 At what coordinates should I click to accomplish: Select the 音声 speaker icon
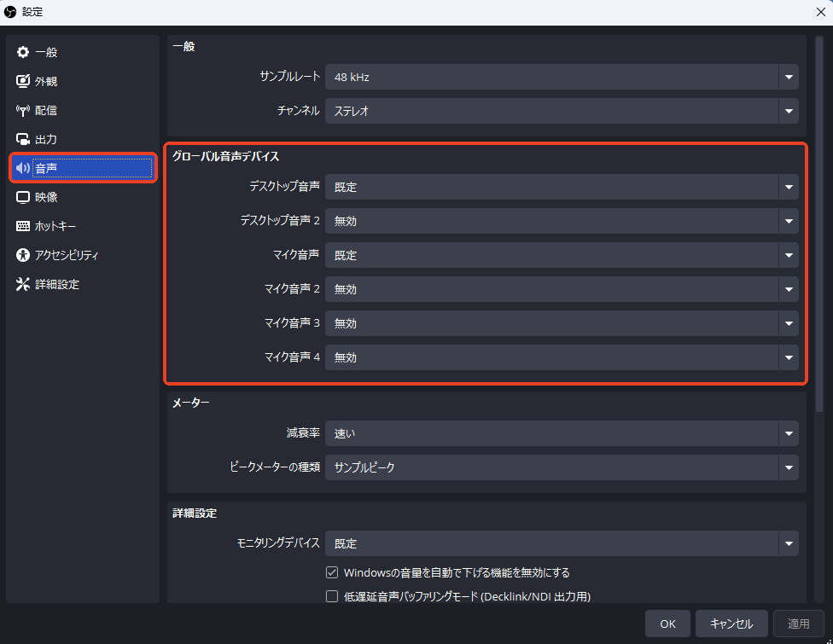click(23, 168)
